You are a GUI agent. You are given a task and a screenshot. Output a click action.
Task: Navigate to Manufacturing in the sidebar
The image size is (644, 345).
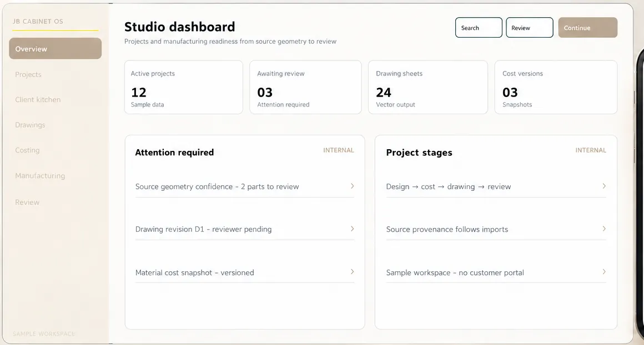tap(40, 176)
